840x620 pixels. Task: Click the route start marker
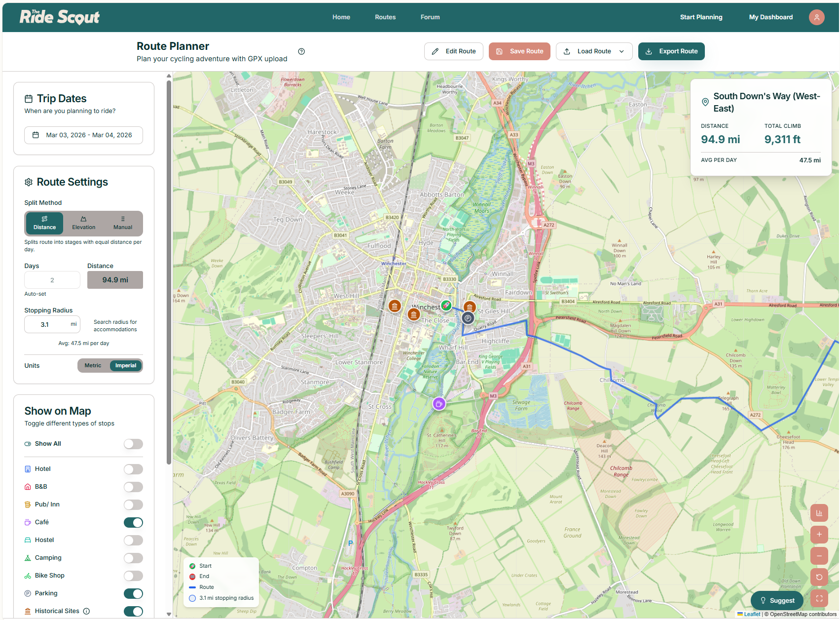click(x=446, y=306)
